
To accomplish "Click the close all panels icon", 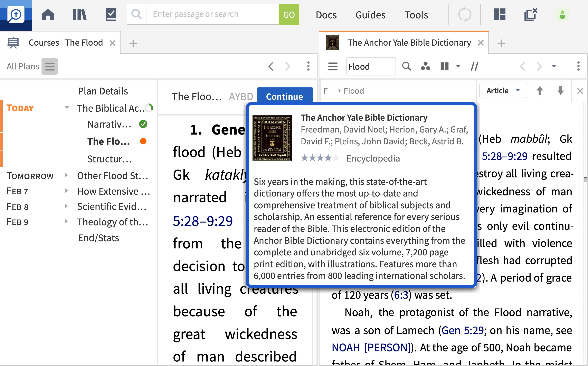I will click(531, 15).
